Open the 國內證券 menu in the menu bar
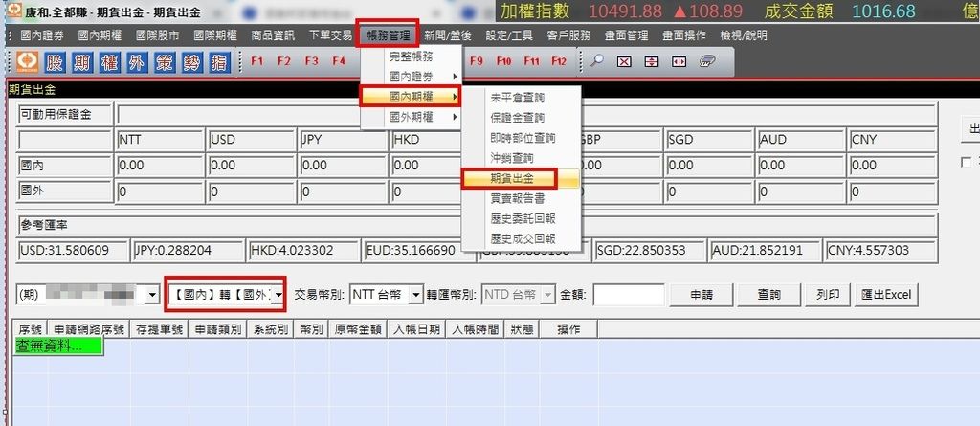980x426 pixels. 42,35
